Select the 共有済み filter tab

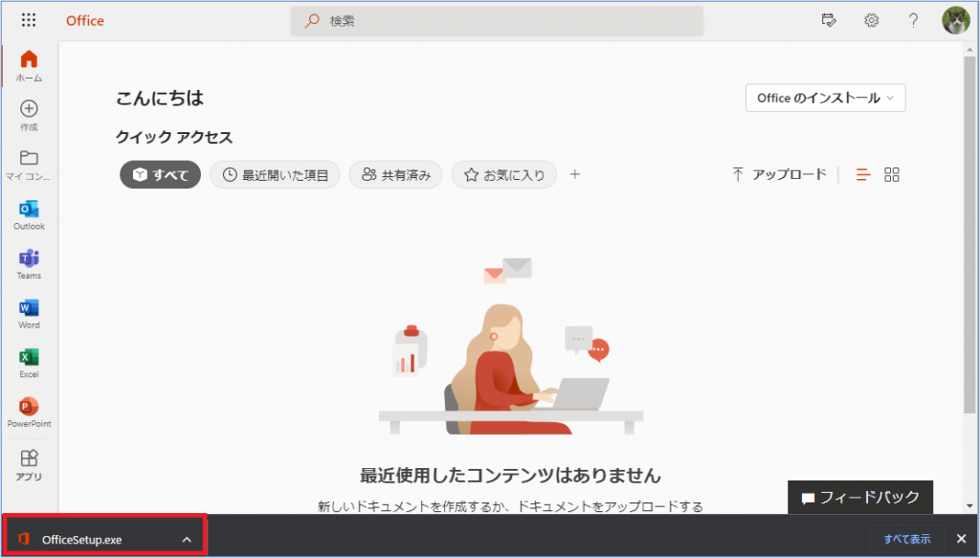[x=395, y=175]
